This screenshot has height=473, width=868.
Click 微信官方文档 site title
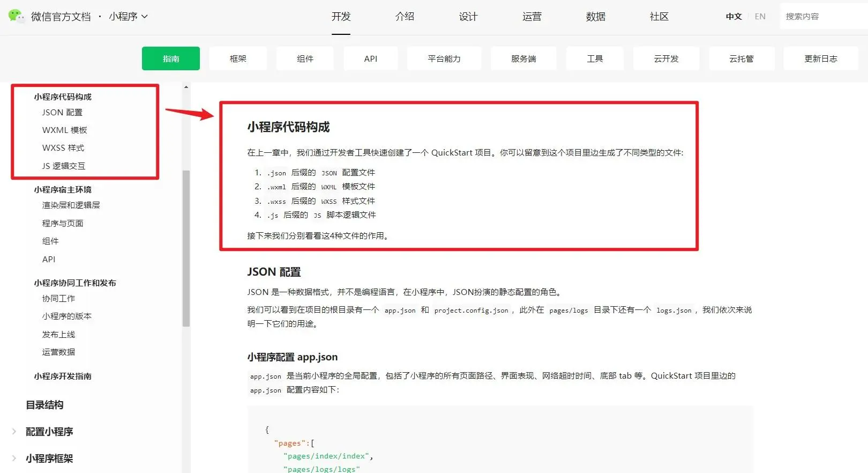[61, 17]
